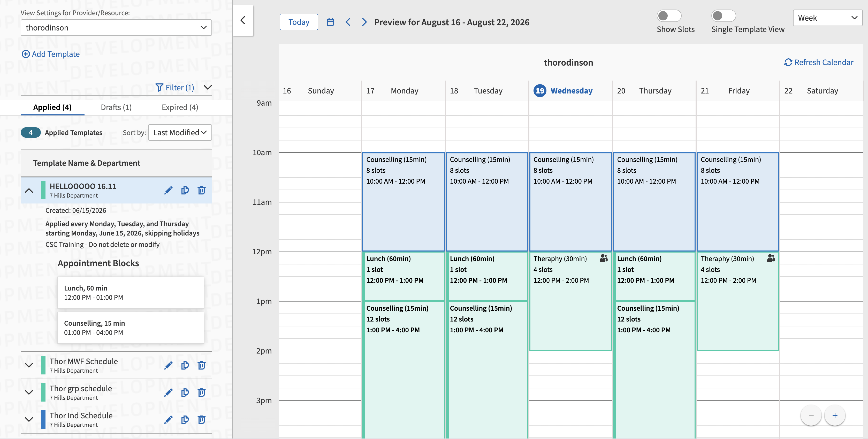
Task: Expand the Thor Ind Schedule row
Action: point(29,419)
